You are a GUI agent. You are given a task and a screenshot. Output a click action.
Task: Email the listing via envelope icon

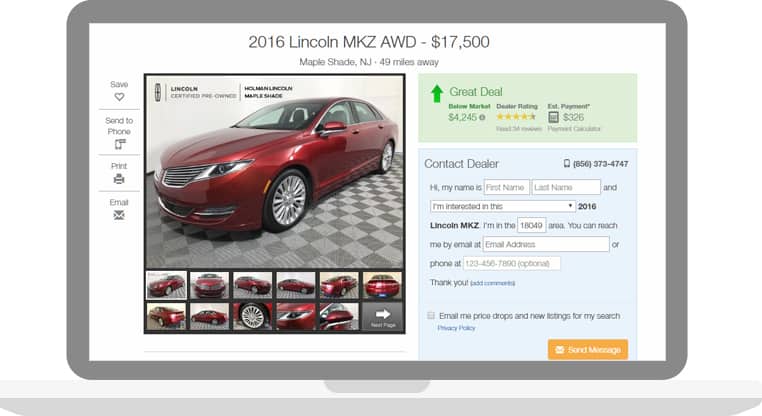click(119, 215)
